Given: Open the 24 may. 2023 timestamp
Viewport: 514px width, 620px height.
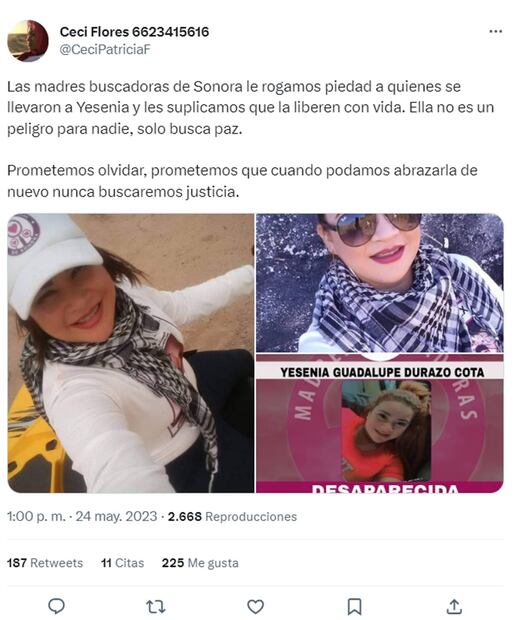Looking at the screenshot, I should click(x=116, y=516).
